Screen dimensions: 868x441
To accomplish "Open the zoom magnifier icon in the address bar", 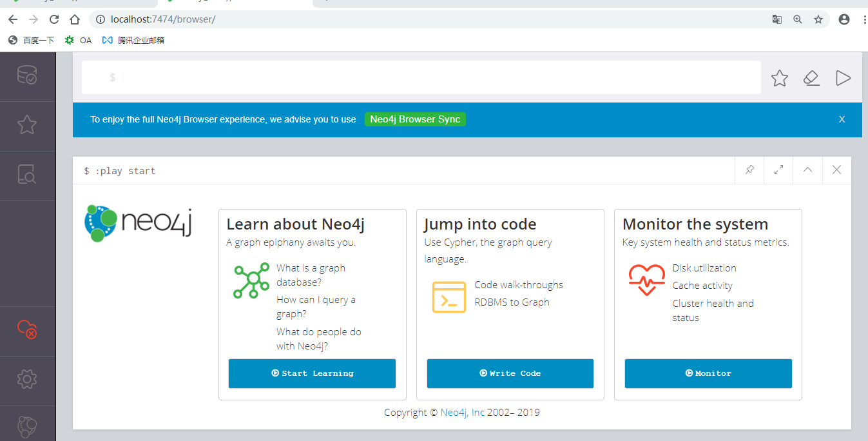I will (798, 19).
